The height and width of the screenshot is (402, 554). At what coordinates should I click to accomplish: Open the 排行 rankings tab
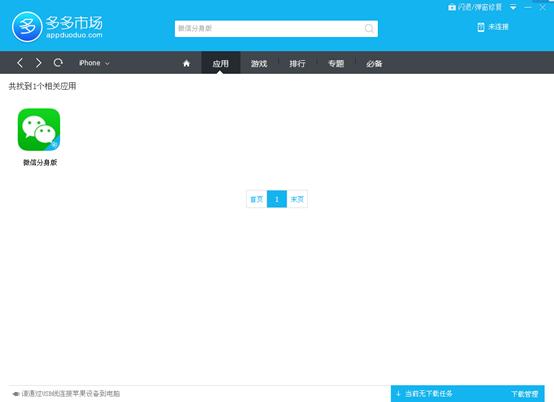[x=297, y=64]
